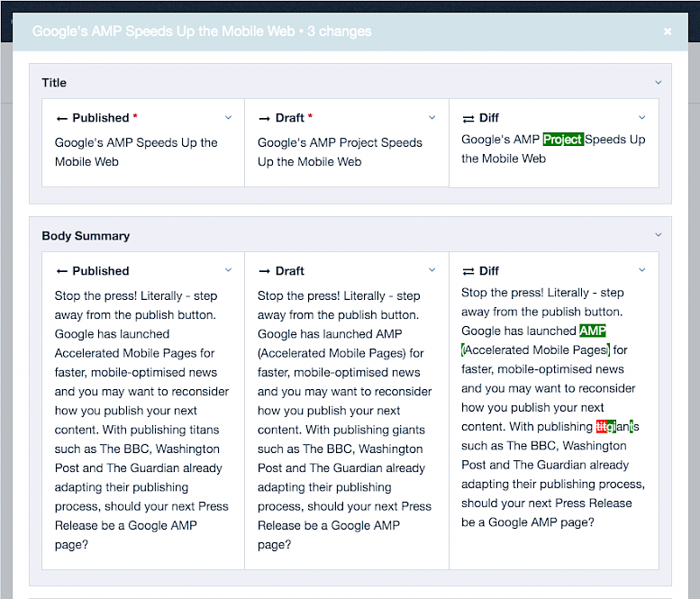The height and width of the screenshot is (599, 700).
Task: Collapse the Body Summary section chevron
Action: pyautogui.click(x=659, y=236)
